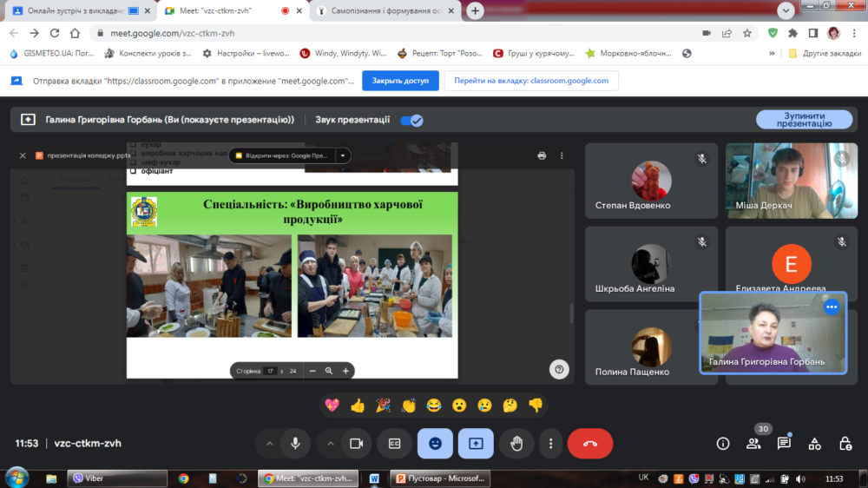Open Other bookmarks folder

point(825,54)
